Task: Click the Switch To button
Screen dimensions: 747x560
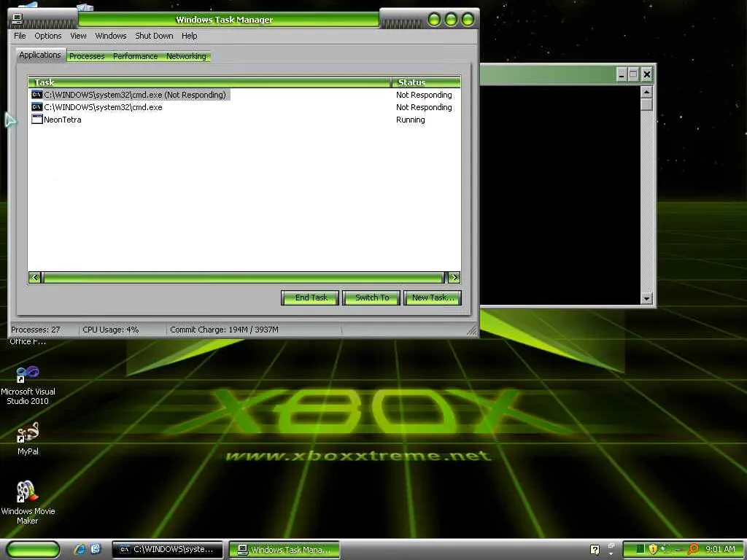Action: (371, 297)
